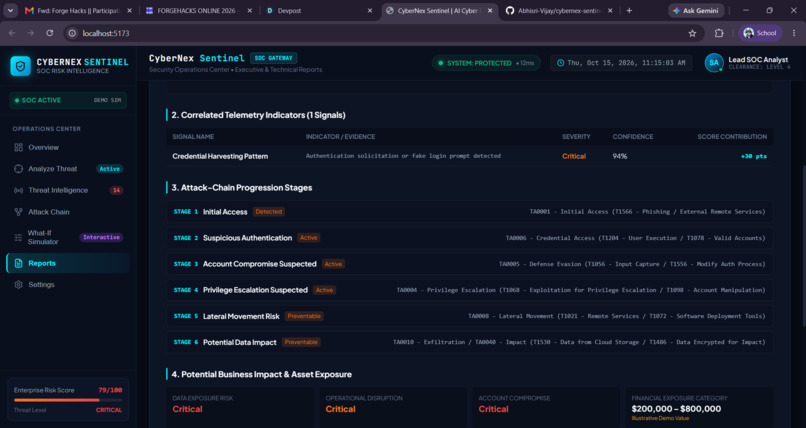Switch to the Devpost tab
806x428 pixels.
pyautogui.click(x=319, y=10)
